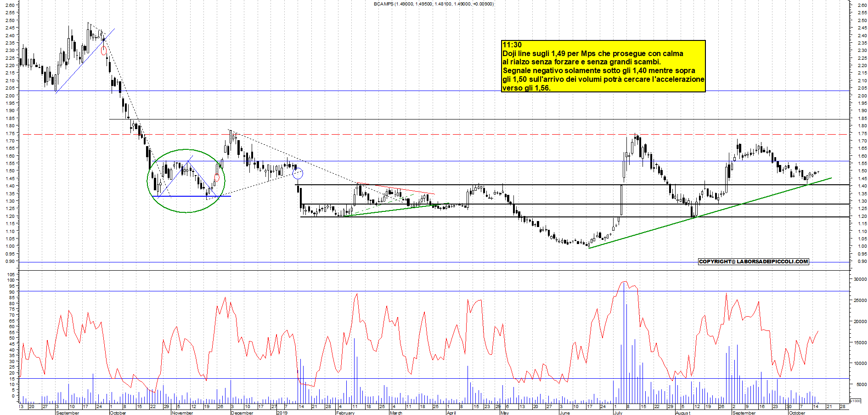Click the 15000 volume axis value

(x=860, y=342)
